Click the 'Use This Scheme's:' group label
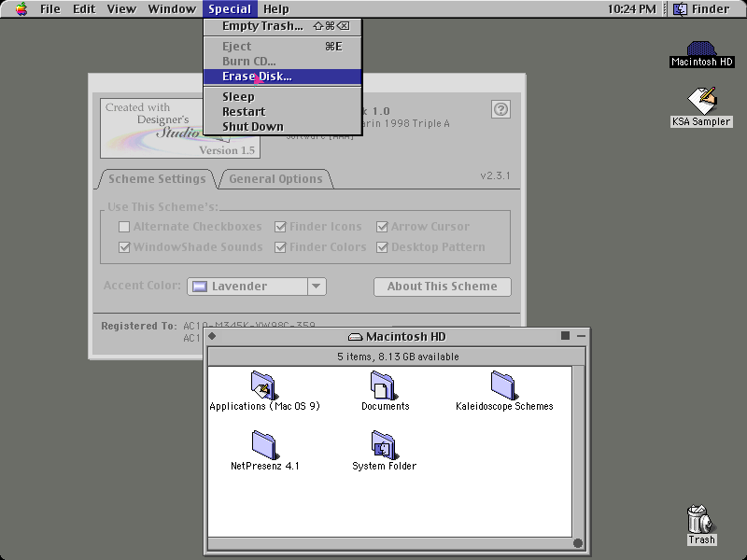The image size is (747, 560). 162,207
